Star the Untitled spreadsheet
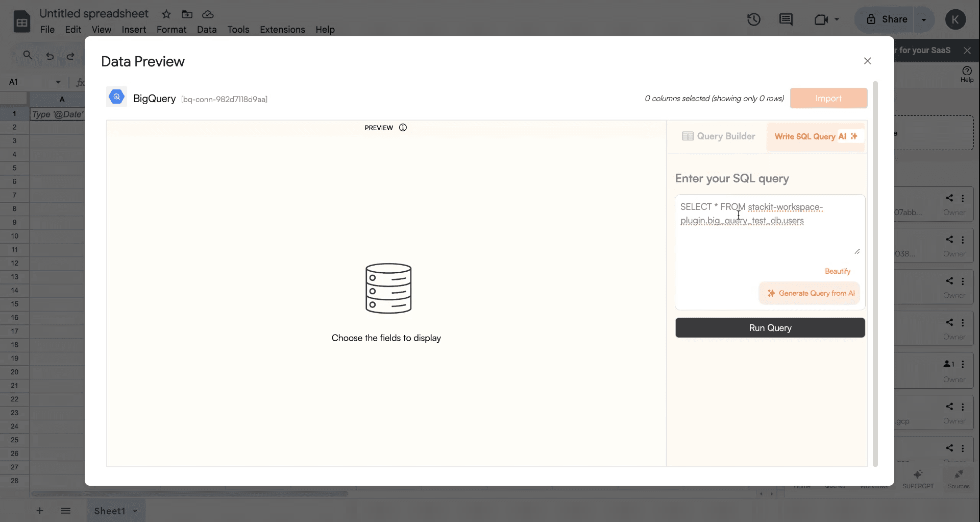Image resolution: width=980 pixels, height=522 pixels. coord(166,14)
